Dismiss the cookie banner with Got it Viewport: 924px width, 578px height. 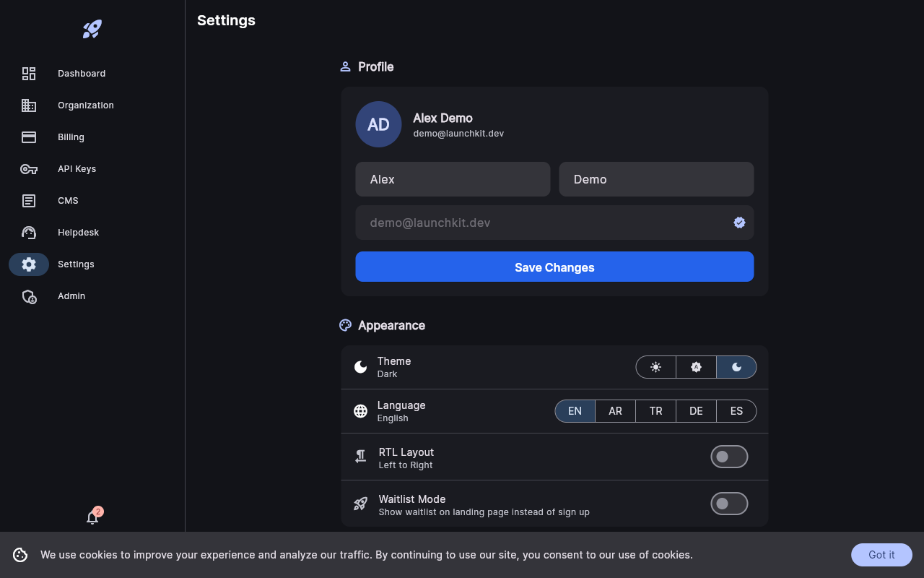pyautogui.click(x=881, y=555)
